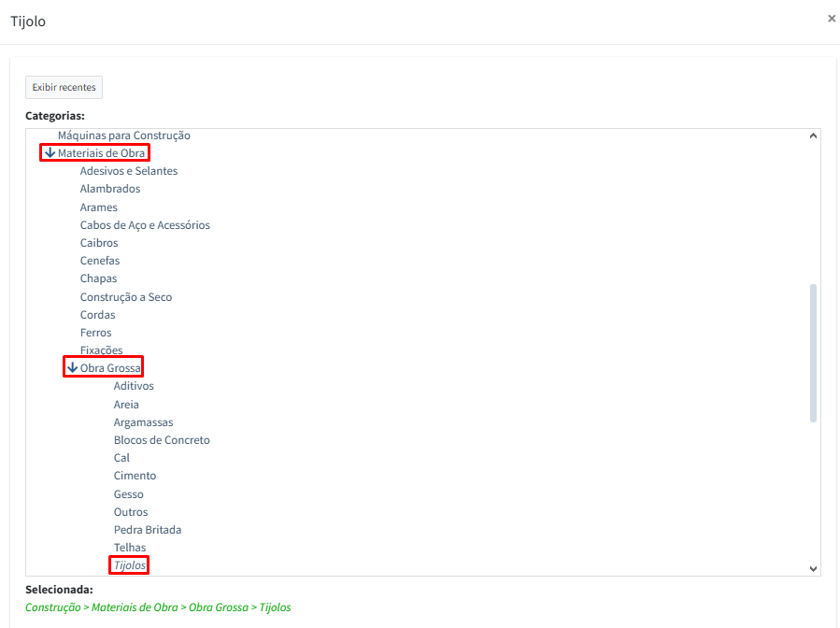Select the Argamassas subcategory

(143, 422)
